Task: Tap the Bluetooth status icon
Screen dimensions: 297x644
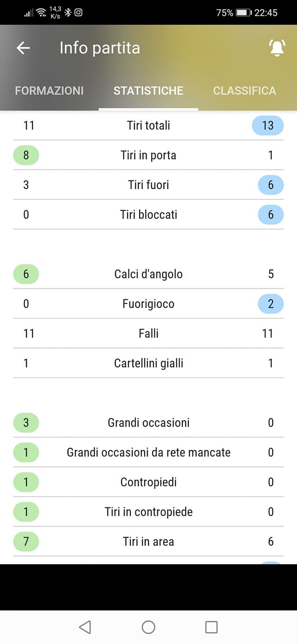Action: pos(68,13)
